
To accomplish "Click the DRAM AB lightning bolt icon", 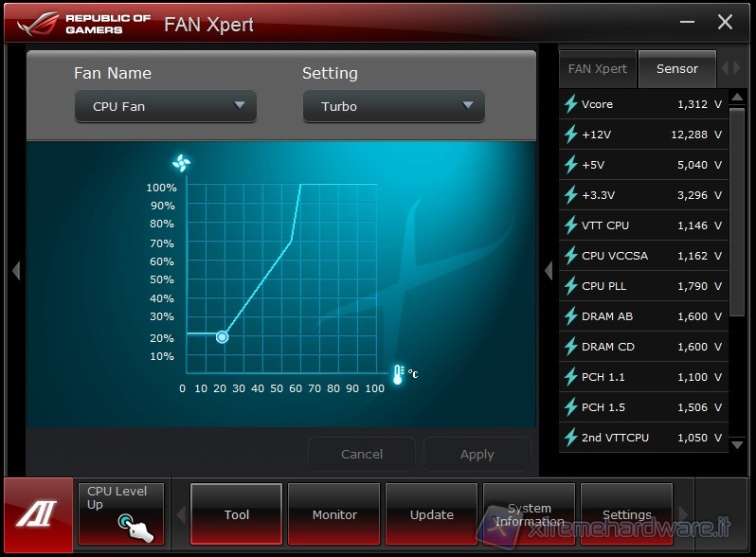I will click(571, 316).
